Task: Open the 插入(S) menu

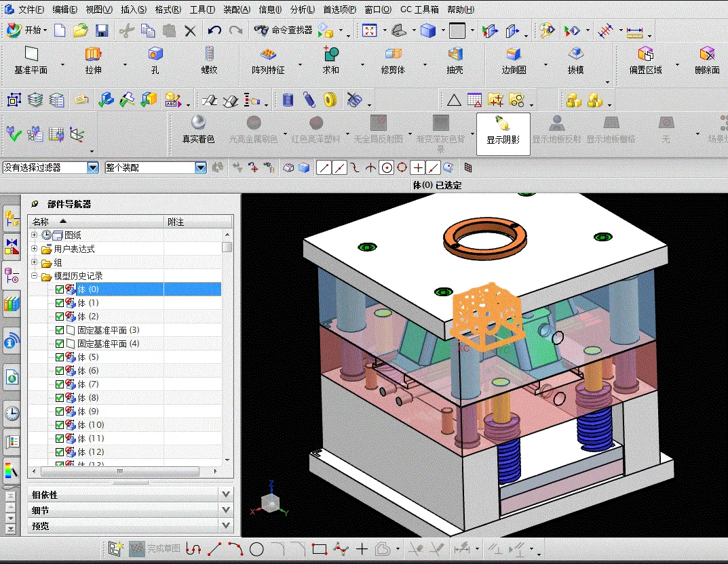Action: [x=133, y=9]
